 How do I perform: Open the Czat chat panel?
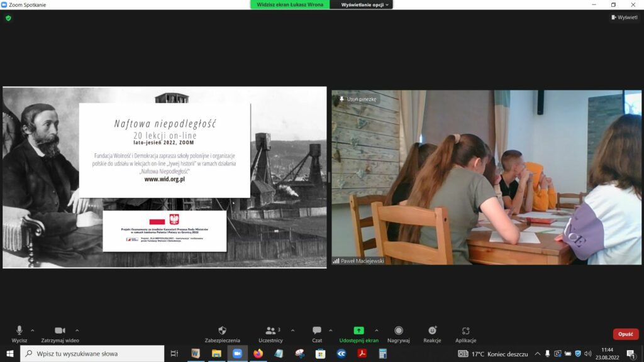coord(317,331)
